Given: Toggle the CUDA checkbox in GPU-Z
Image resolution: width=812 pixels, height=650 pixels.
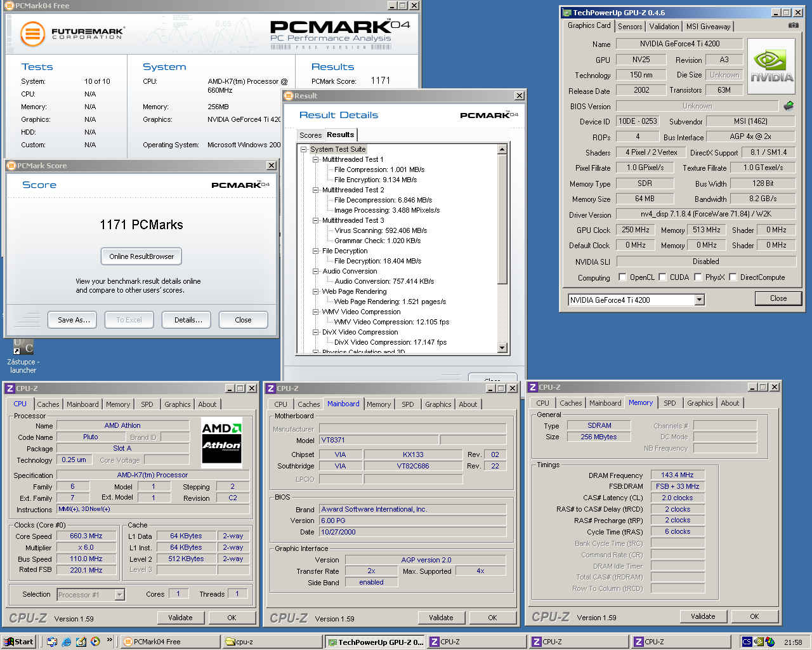Looking at the screenshot, I should point(662,277).
